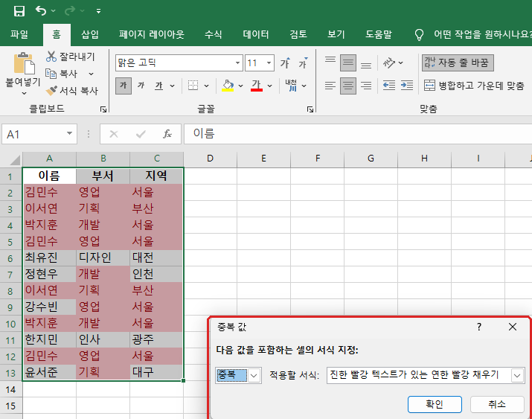
Task: Increase font size with the larger 가 icon
Action: tap(285, 63)
